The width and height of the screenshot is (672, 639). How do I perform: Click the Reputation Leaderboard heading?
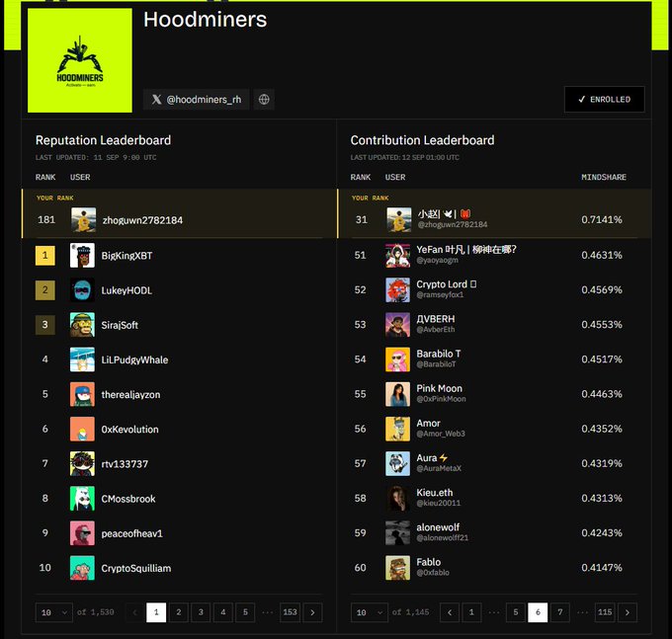(x=104, y=140)
